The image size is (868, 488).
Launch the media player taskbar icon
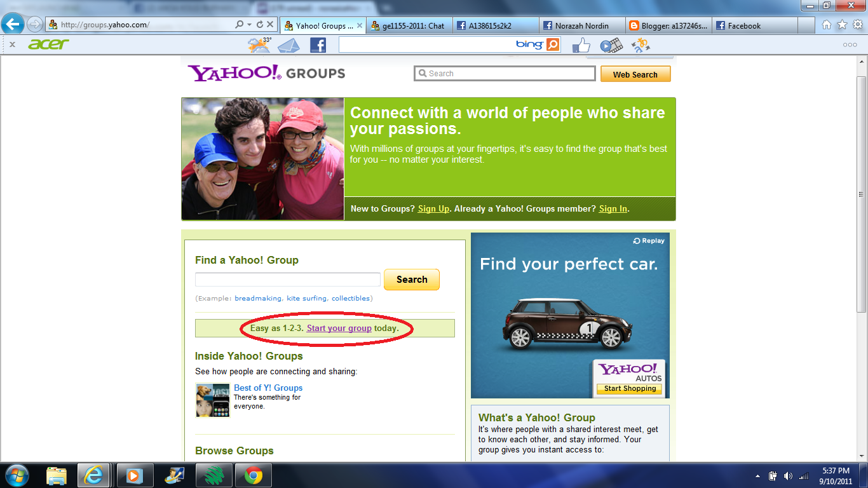[x=135, y=475]
